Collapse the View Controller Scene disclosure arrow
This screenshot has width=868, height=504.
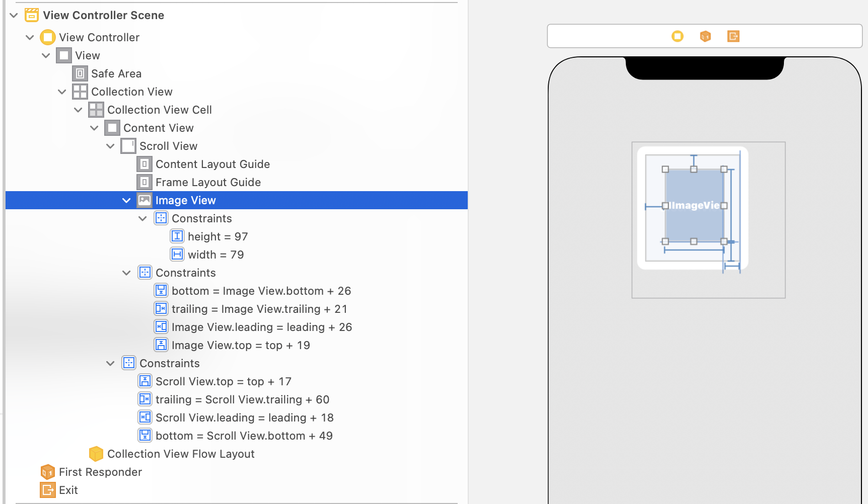14,16
